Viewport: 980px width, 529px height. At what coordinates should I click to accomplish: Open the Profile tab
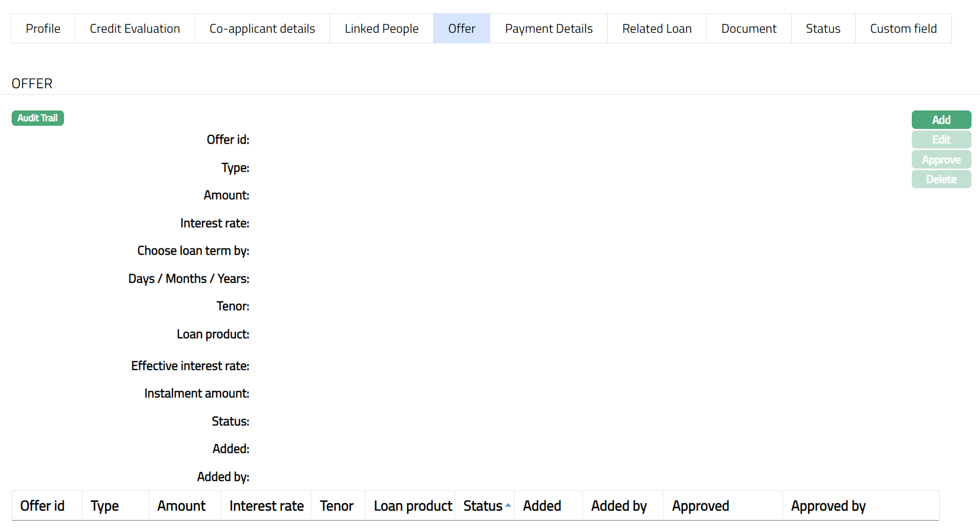(x=43, y=29)
